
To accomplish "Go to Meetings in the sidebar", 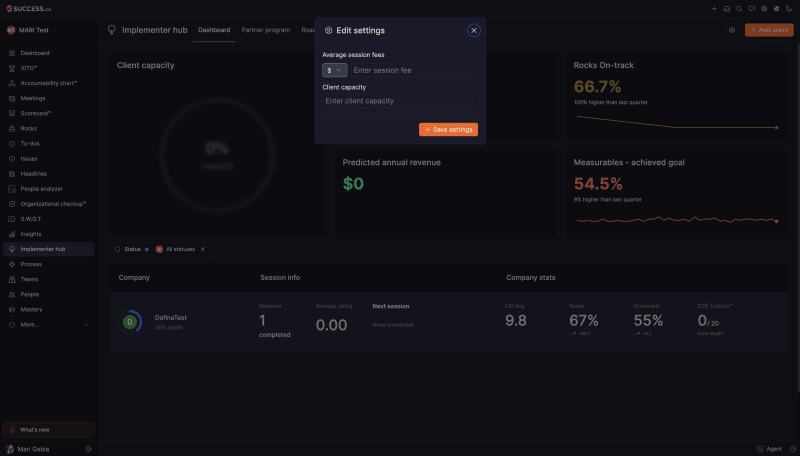I will click(x=48, y=98).
